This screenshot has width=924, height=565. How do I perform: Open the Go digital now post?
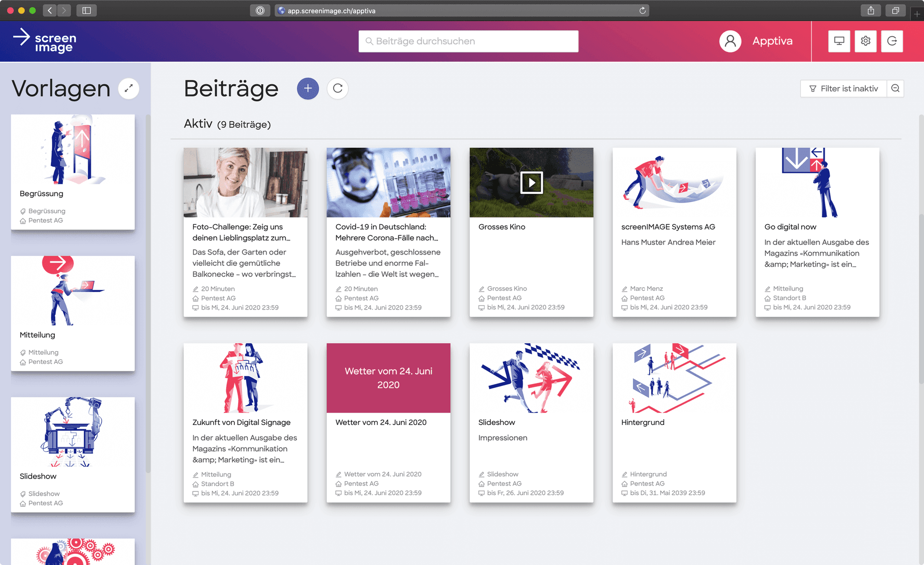pyautogui.click(x=817, y=232)
